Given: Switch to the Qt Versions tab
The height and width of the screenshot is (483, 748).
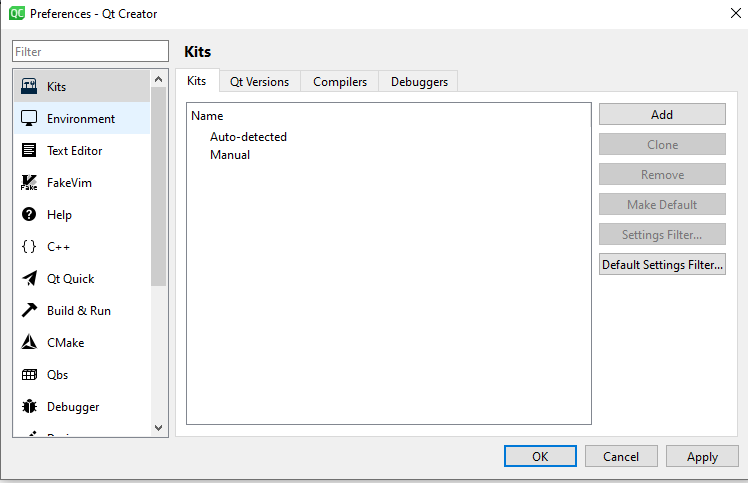Looking at the screenshot, I should [260, 82].
